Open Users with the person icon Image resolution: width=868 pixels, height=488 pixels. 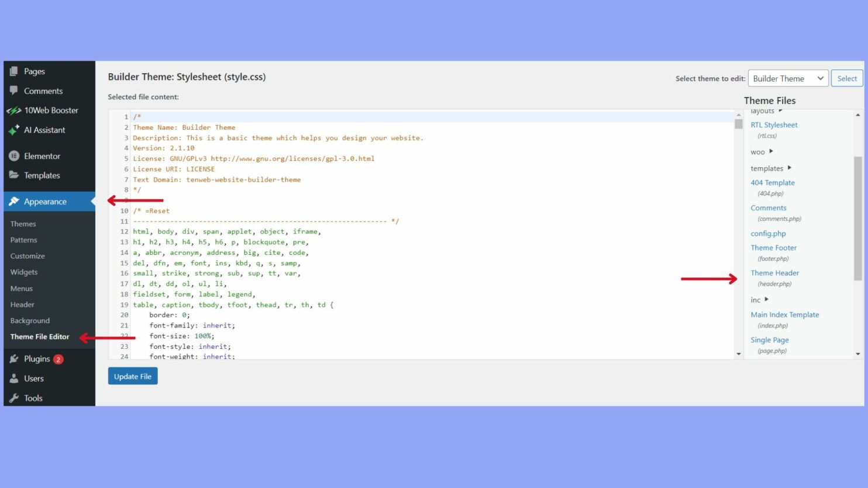[14, 378]
